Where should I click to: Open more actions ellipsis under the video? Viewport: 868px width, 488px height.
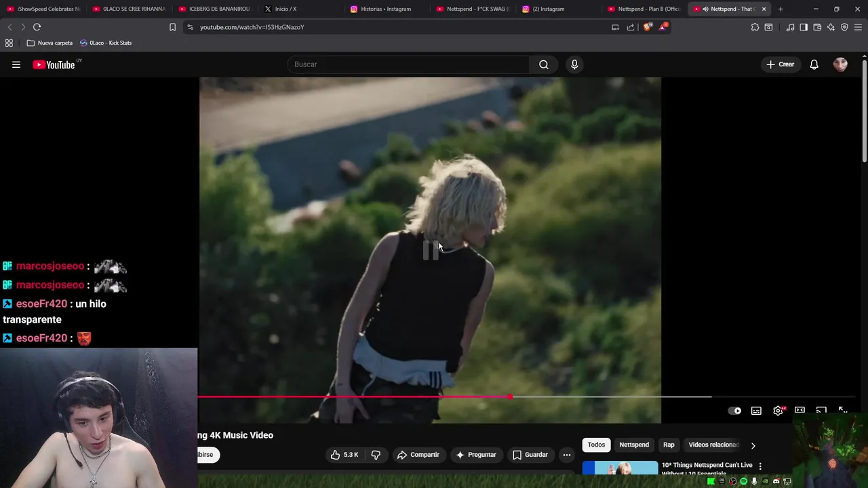click(567, 455)
